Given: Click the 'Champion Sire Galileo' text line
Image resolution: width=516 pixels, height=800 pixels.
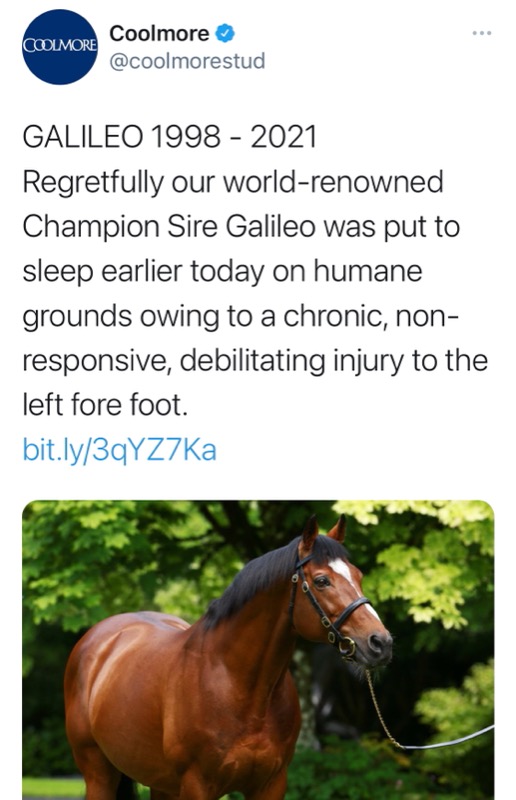Looking at the screenshot, I should (x=241, y=227).
